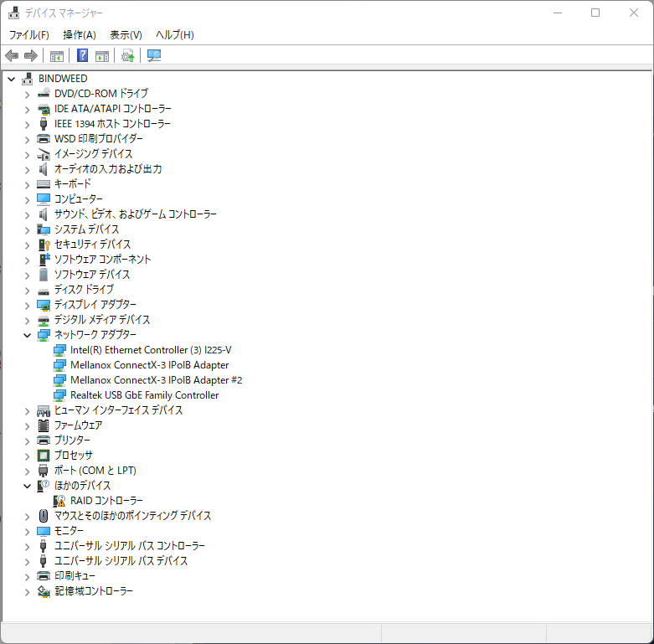
Task: Expand the ユニバーサル シリアル バス コントローラー category
Action: click(x=28, y=546)
